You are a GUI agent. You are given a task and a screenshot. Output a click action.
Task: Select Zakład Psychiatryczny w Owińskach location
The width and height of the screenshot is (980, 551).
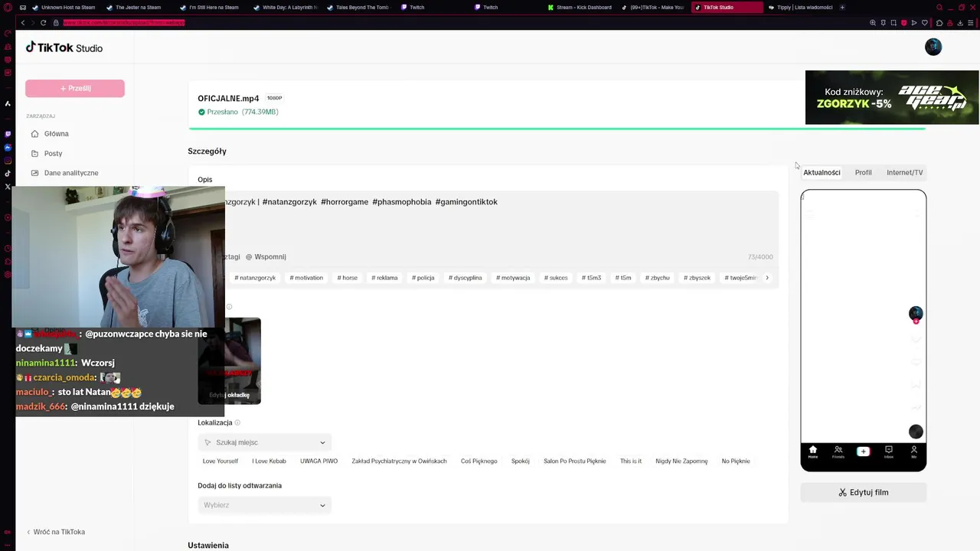[x=399, y=461]
